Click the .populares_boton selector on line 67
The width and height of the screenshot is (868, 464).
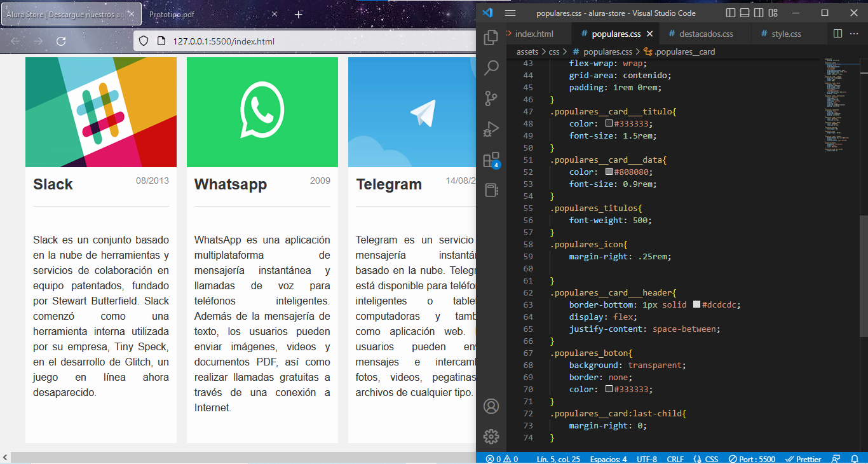[x=589, y=353]
